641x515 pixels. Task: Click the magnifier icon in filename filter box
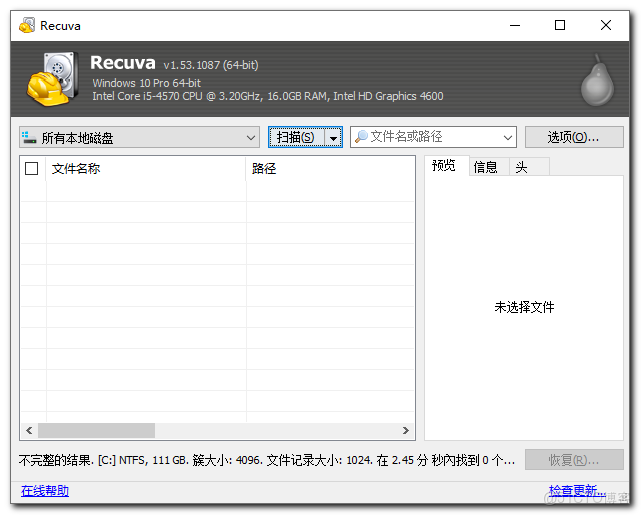coord(361,137)
